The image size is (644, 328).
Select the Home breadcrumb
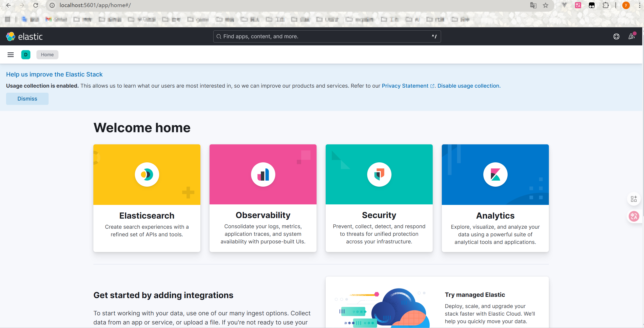tap(47, 55)
